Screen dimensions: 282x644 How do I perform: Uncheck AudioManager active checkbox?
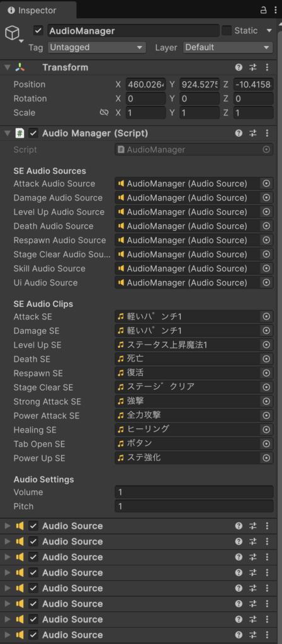(38, 31)
